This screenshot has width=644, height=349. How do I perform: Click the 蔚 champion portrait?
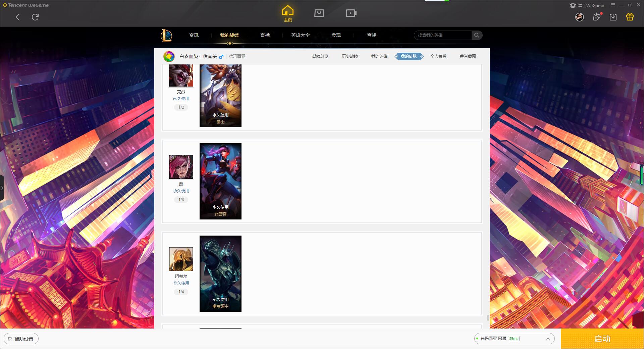(181, 167)
